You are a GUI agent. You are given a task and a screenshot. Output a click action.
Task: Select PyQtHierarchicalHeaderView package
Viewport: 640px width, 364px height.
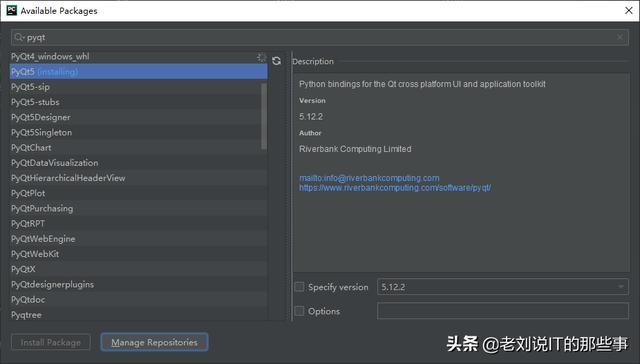pyautogui.click(x=139, y=178)
